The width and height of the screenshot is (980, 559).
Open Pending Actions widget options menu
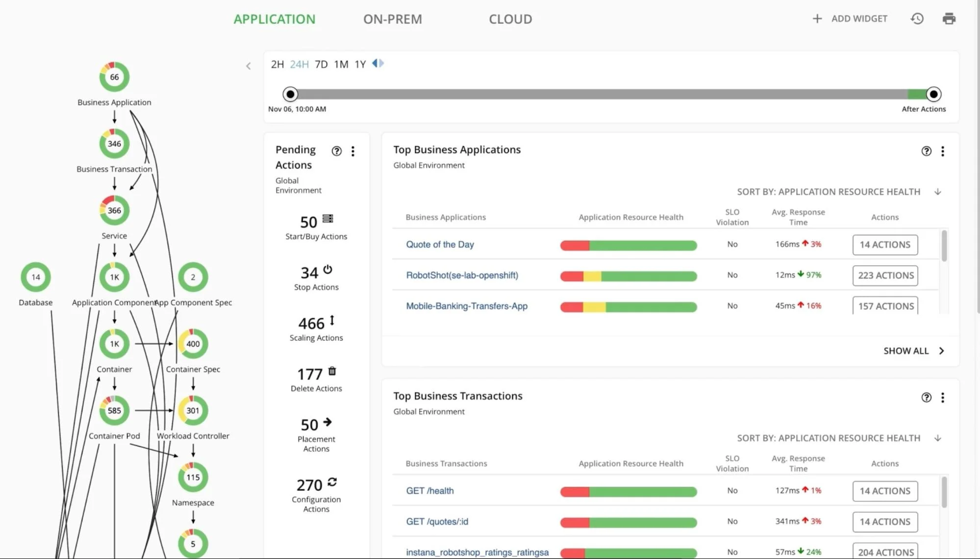(x=353, y=151)
